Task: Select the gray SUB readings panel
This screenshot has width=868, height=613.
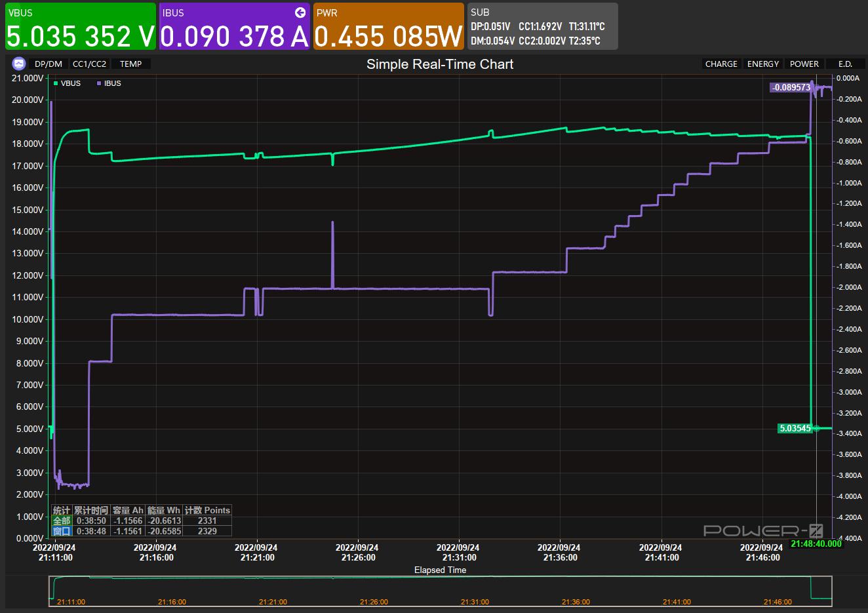Action: (x=542, y=26)
